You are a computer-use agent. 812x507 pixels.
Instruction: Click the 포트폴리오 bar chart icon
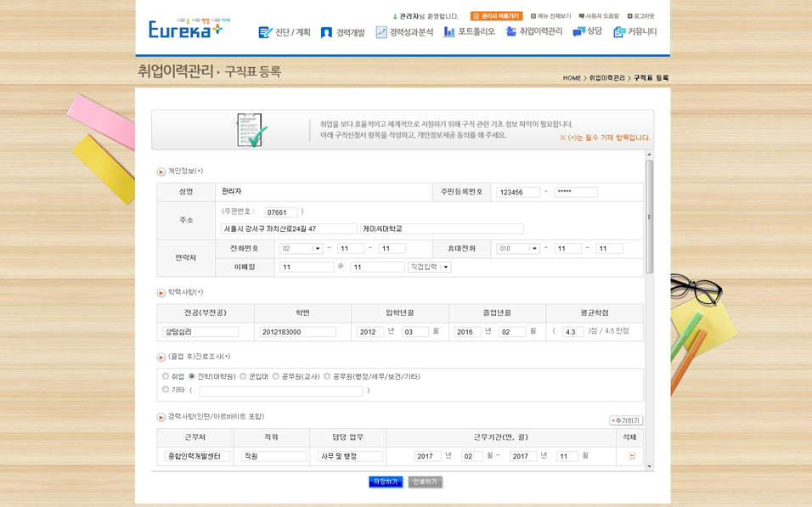click(449, 31)
